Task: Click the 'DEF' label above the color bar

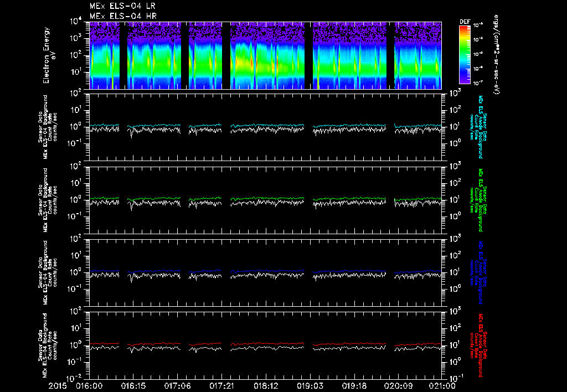Action: (465, 22)
